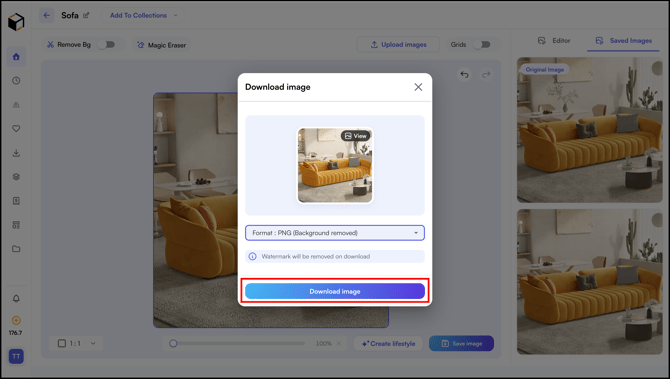The height and width of the screenshot is (379, 670).
Task: Switch to the Saved Images tab
Action: pyautogui.click(x=623, y=41)
